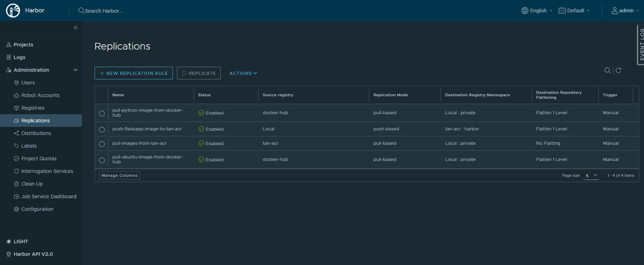Click the Manage Columns button
Screen dimensions: 644x265
click(119, 175)
